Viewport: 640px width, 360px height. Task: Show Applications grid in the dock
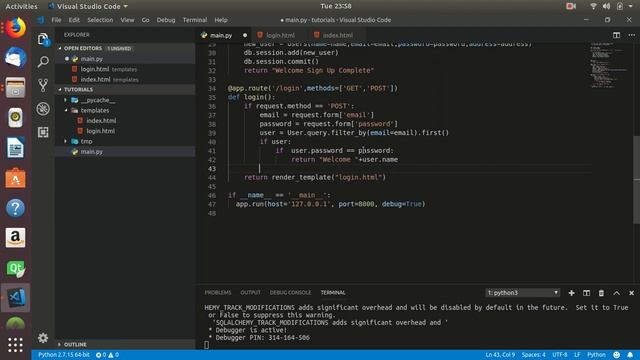pos(16,345)
